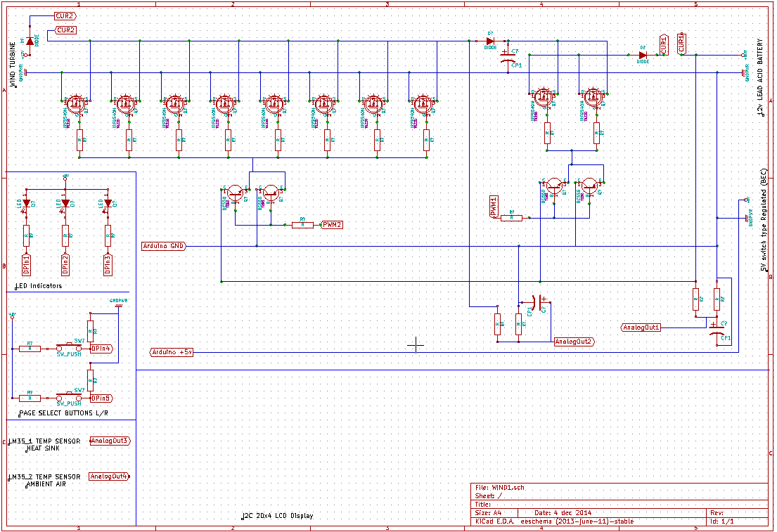Select the series resistor feeding the DPin5 switch

point(30,398)
